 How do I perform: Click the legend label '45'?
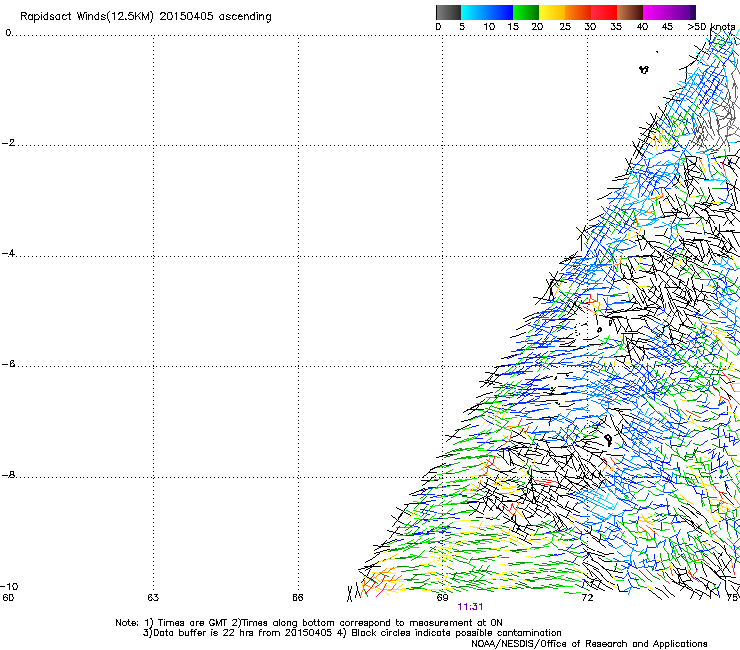pyautogui.click(x=667, y=27)
